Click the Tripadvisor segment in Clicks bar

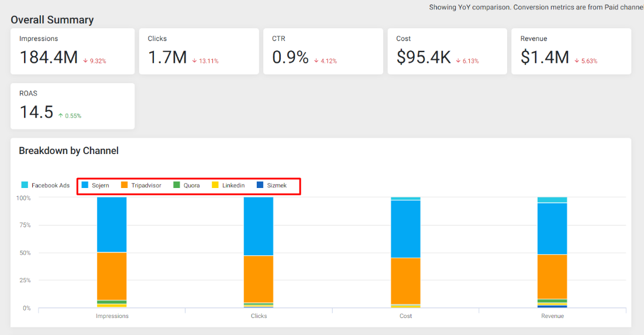[x=259, y=279]
